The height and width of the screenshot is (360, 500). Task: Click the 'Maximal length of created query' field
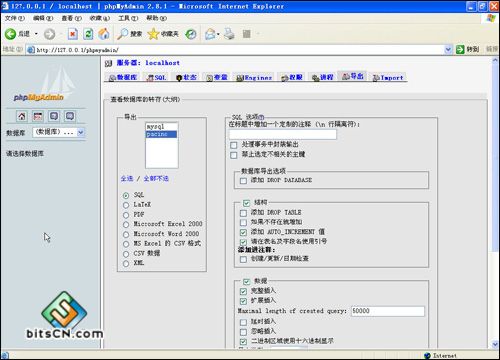click(388, 311)
